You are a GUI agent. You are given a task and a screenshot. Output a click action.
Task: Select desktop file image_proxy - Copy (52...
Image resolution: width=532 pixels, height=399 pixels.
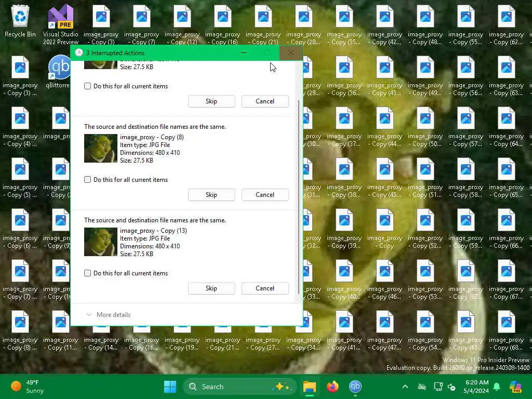425,228
